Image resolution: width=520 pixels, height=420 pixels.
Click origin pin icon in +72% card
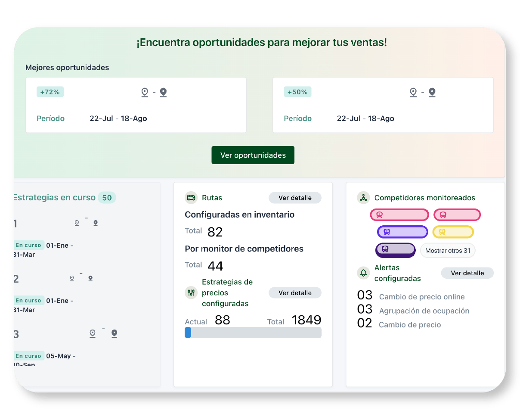[x=145, y=92]
